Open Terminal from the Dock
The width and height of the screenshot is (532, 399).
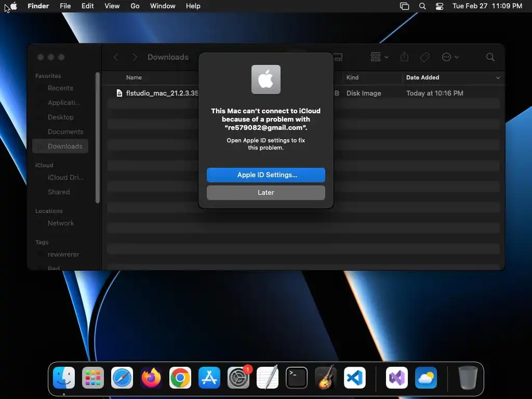tap(297, 378)
